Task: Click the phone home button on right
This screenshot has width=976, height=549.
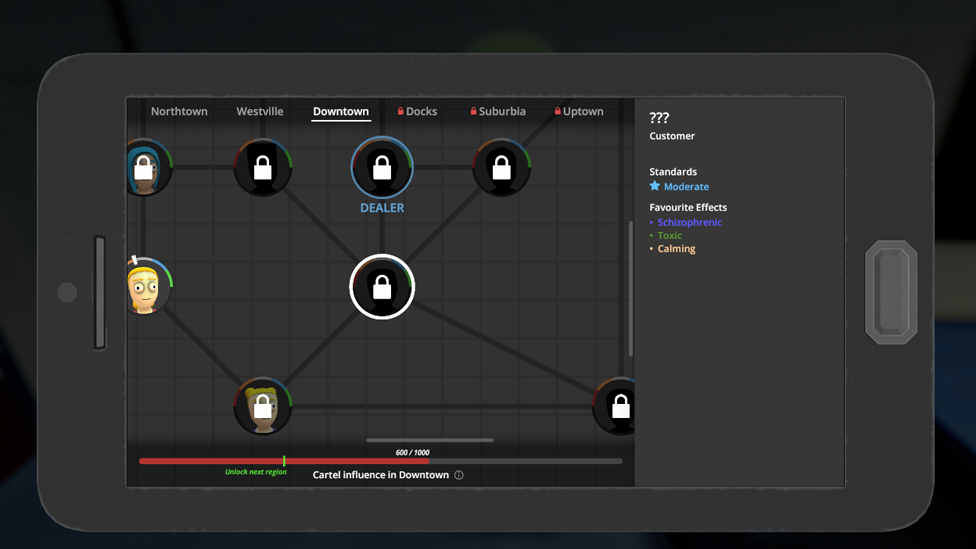Action: tap(891, 292)
